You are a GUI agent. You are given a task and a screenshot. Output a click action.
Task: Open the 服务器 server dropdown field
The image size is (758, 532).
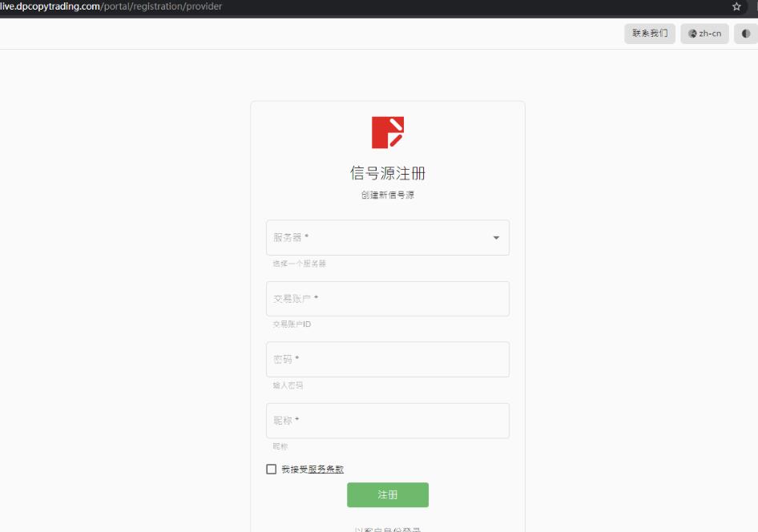click(x=388, y=238)
